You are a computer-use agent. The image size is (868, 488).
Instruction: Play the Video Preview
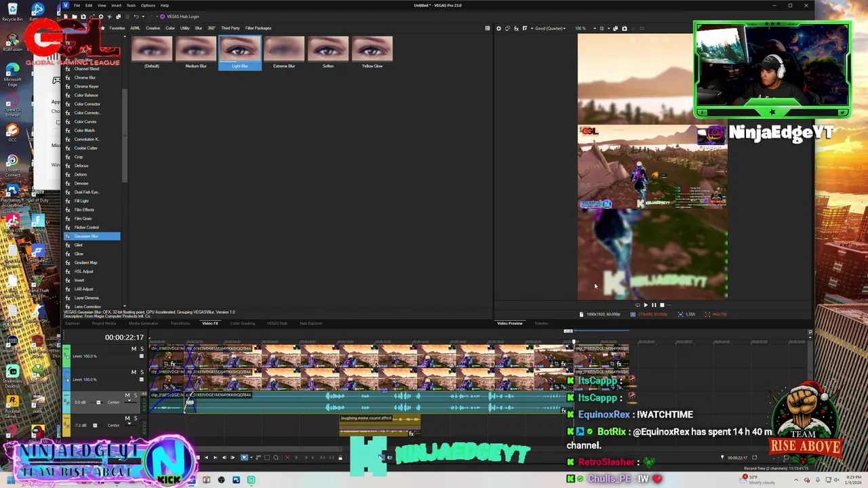pos(645,305)
